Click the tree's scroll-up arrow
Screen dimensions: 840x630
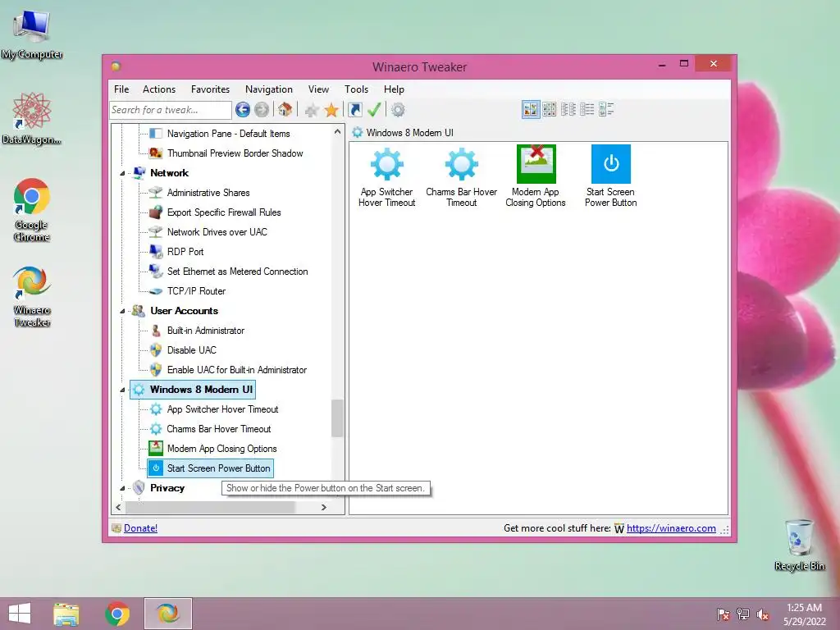tap(337, 131)
